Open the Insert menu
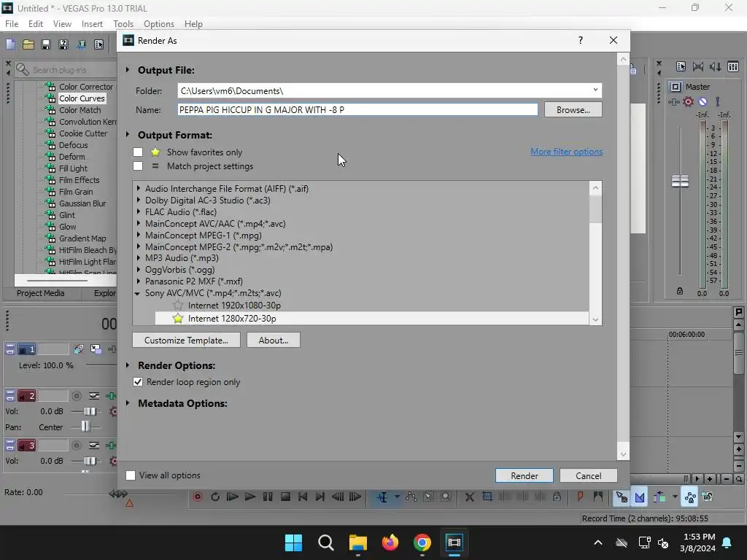The height and width of the screenshot is (560, 747). (92, 24)
